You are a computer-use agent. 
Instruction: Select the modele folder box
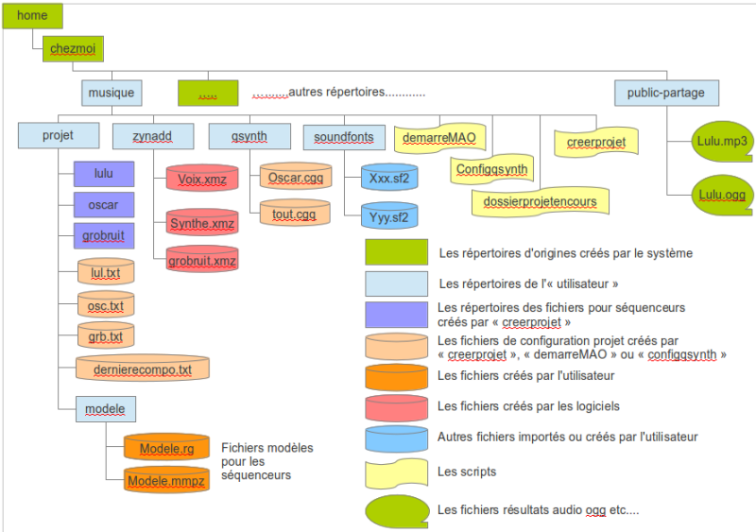106,409
